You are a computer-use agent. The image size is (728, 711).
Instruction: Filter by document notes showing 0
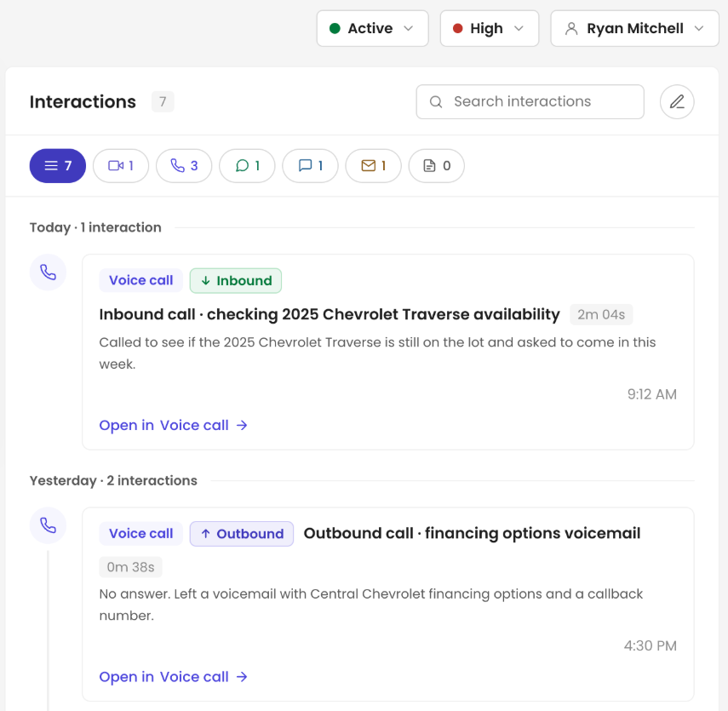pyautogui.click(x=437, y=166)
